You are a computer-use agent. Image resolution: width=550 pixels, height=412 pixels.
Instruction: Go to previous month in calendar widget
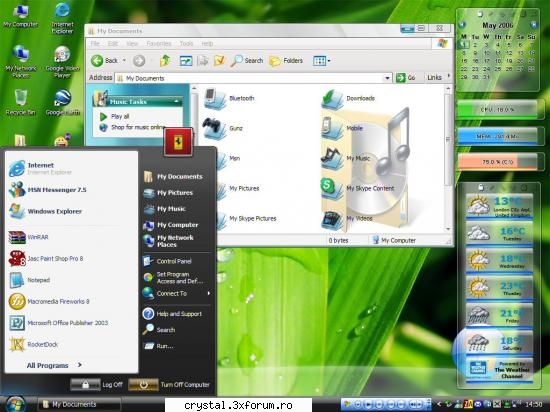tap(462, 25)
